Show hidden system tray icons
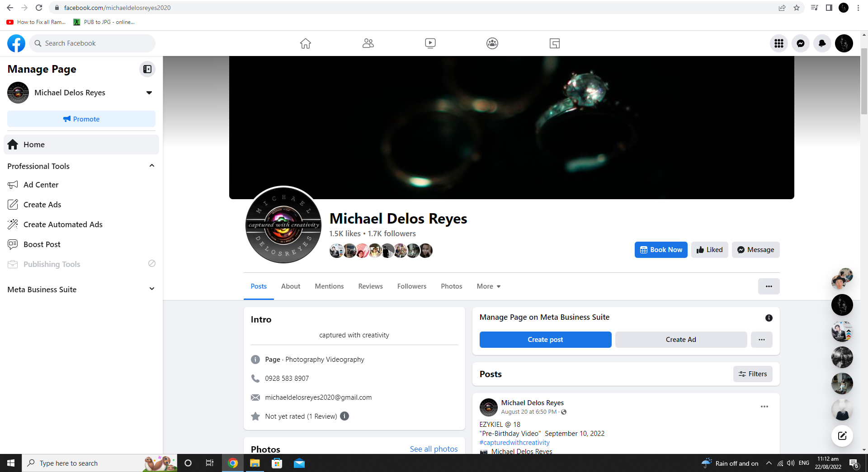The height and width of the screenshot is (472, 868). 769,463
